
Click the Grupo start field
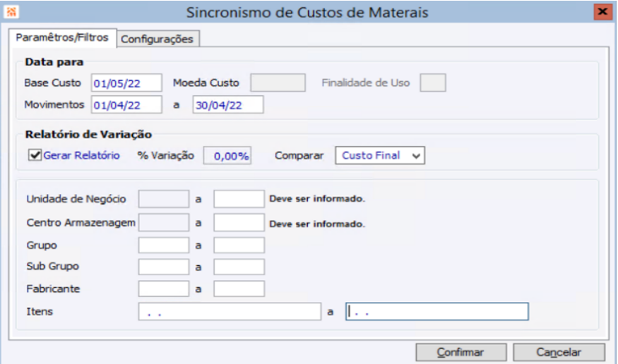164,245
